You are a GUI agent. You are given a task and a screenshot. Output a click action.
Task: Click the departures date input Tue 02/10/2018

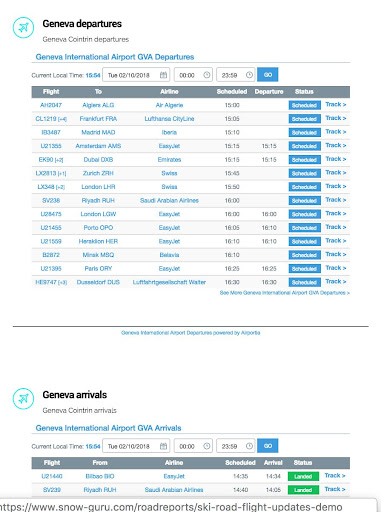point(136,75)
